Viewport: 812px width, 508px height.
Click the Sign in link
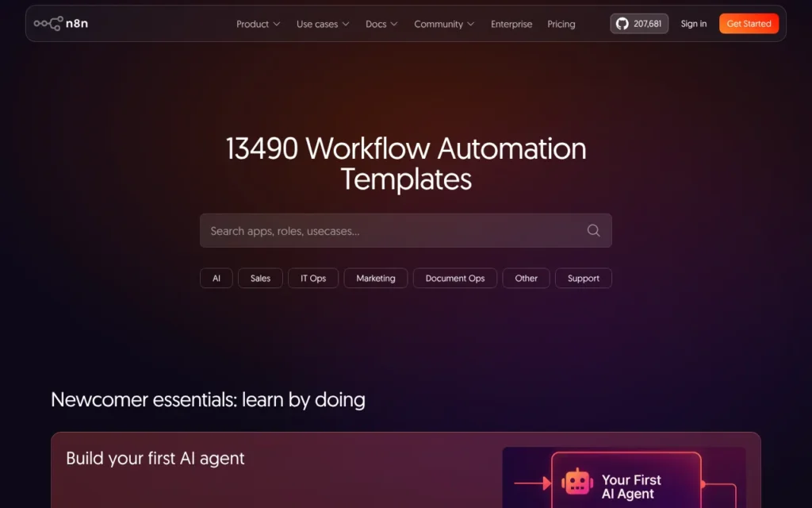coord(693,24)
